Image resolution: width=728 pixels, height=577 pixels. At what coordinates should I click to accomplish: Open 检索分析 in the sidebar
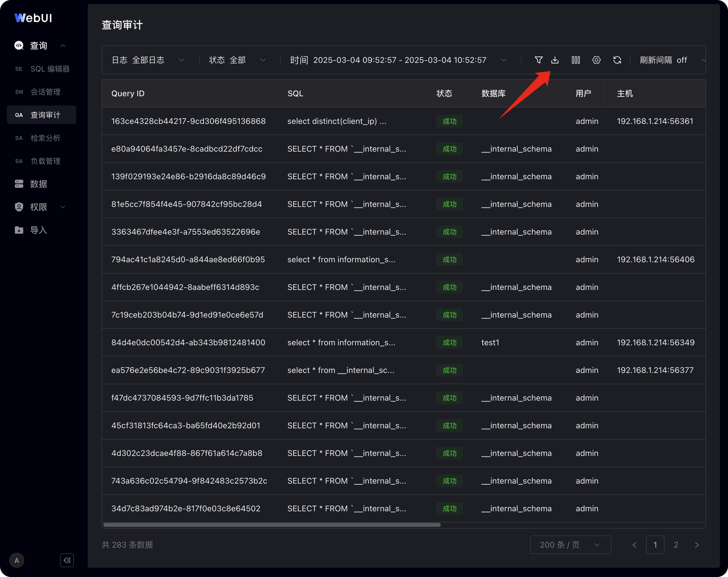point(42,138)
